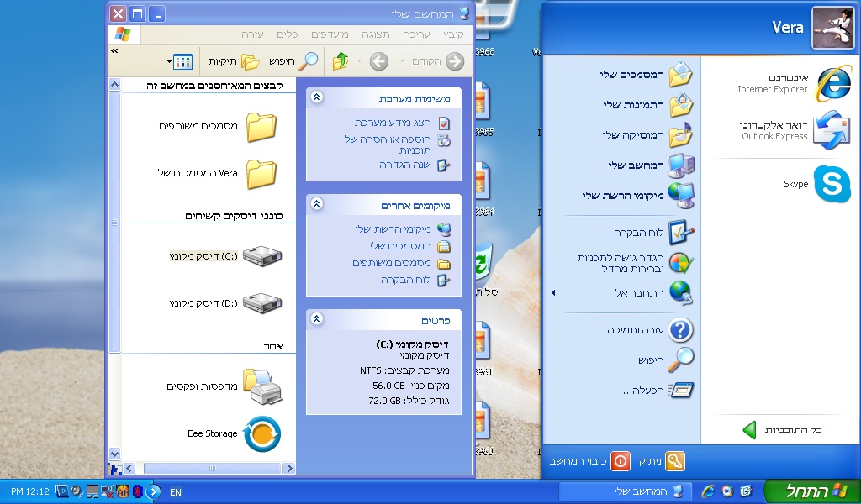Open the Views dropdown in the toolbar

tap(180, 61)
